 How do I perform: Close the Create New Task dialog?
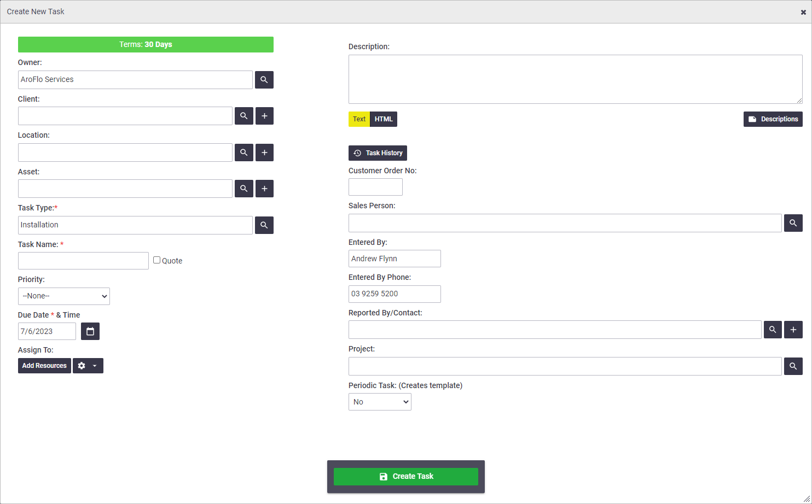(803, 12)
